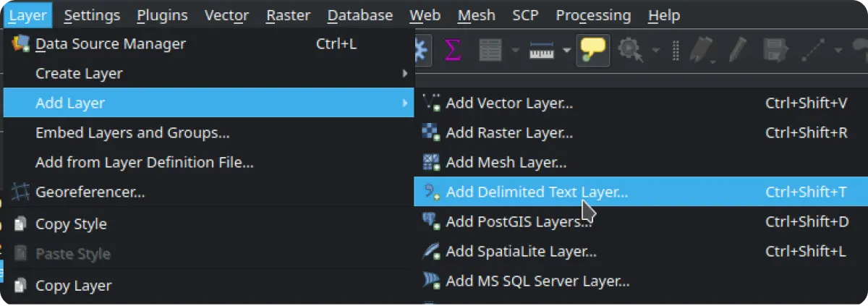Click the Toggle Editing pencil icon
The height and width of the screenshot is (306, 868).
coord(738,51)
